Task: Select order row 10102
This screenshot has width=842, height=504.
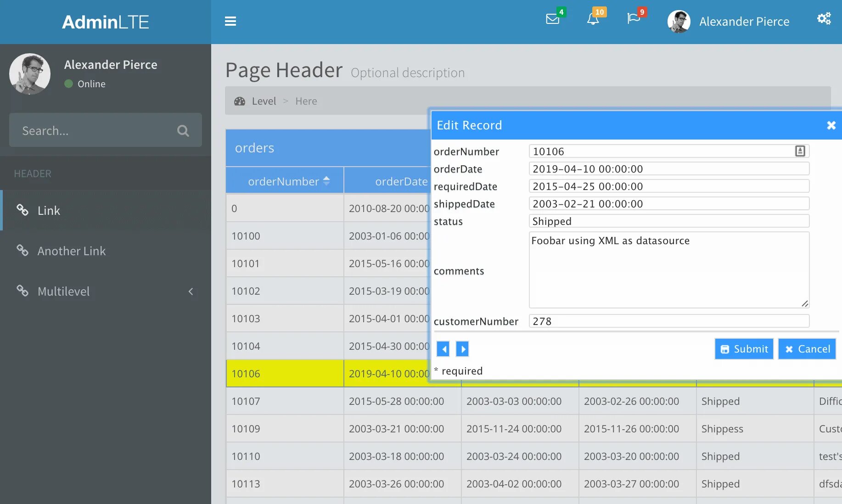Action: pos(328,291)
